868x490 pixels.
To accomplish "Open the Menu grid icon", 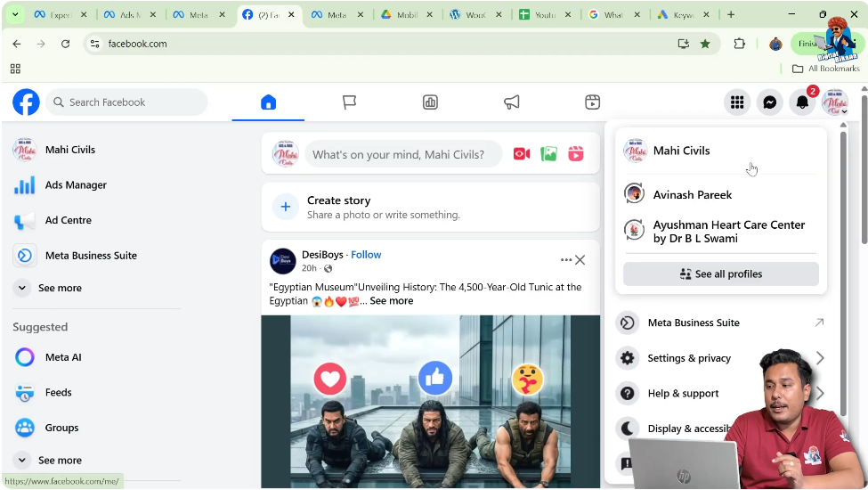I will 737,102.
